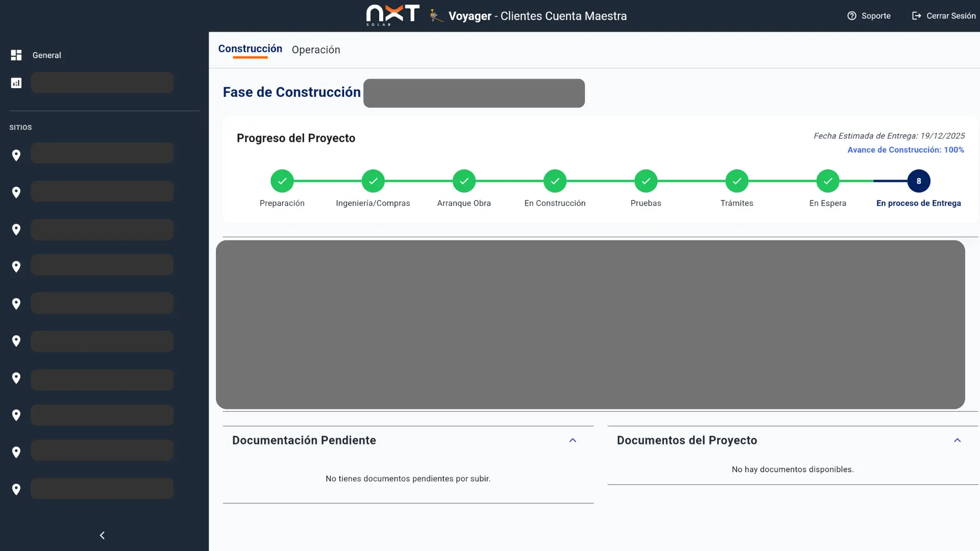980x551 pixels.
Task: Click the Cerrar Sesión logout icon
Action: (x=917, y=16)
